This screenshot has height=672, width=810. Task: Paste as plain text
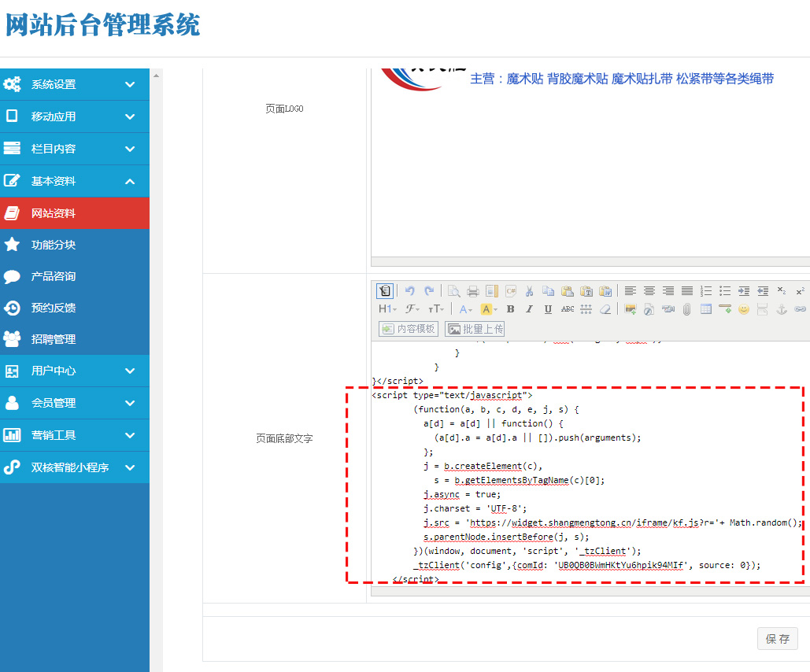point(586,291)
